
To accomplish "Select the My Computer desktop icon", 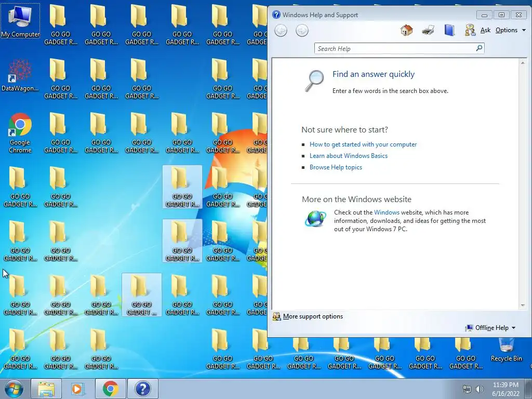I will pyautogui.click(x=20, y=21).
